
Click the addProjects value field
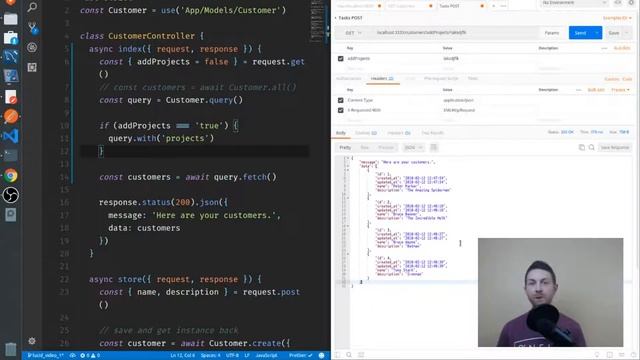point(489,58)
